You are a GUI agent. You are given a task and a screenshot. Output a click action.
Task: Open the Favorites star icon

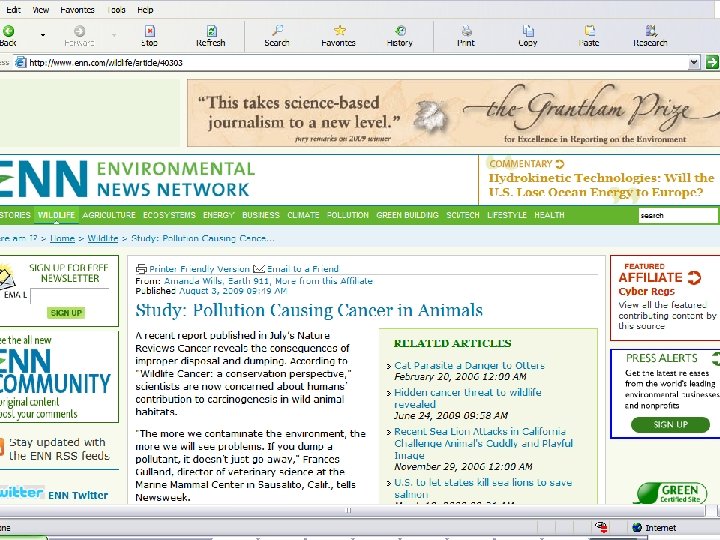tap(338, 31)
